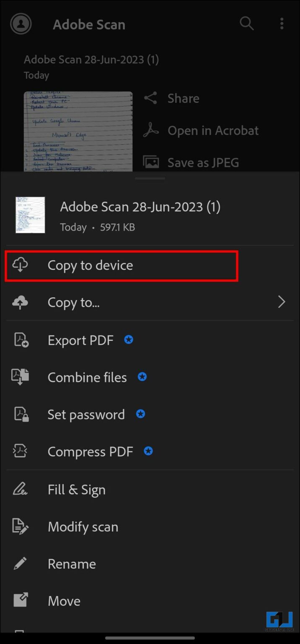Tap the small document thumbnail in sheet header
This screenshot has height=644, width=300.
30,215
